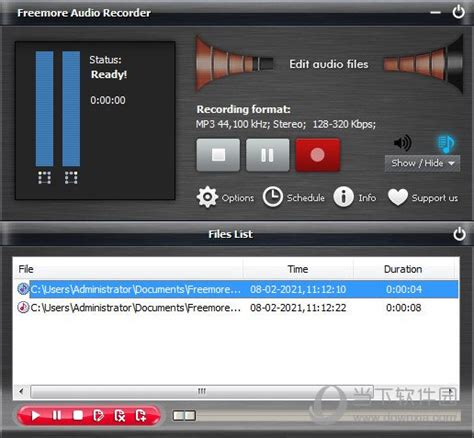Toggle the right channel marker below meter
This screenshot has height=438, width=474.
click(71, 178)
